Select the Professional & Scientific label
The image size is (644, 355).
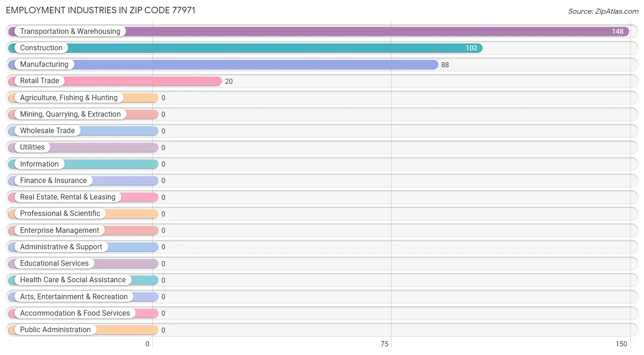[x=60, y=214]
